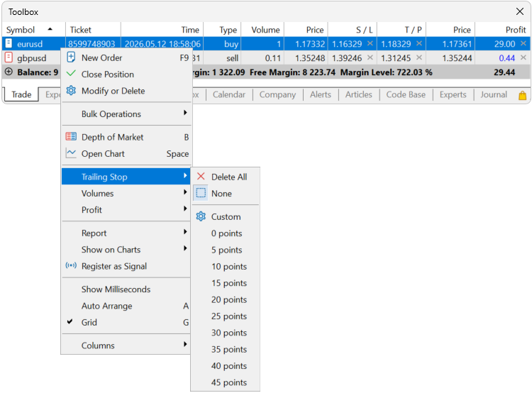Set trailing stop to 25 points
Image resolution: width=532 pixels, height=393 pixels.
[226, 316]
